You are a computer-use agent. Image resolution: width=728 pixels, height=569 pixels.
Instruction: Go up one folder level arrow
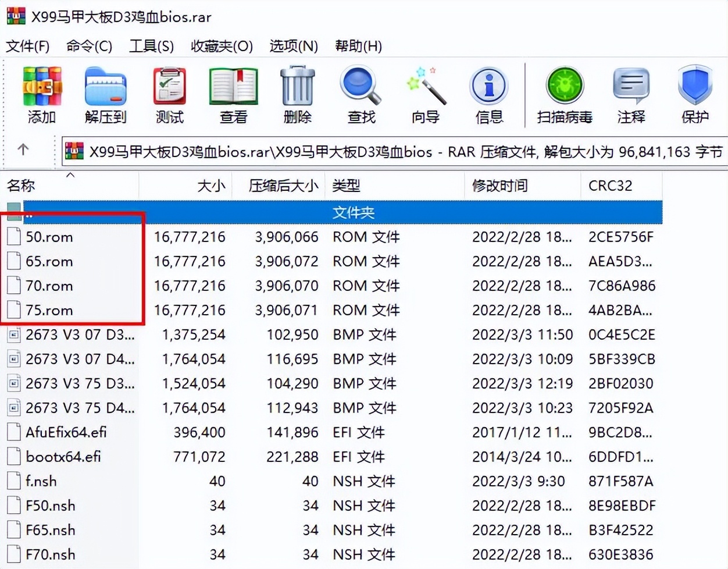(x=23, y=150)
